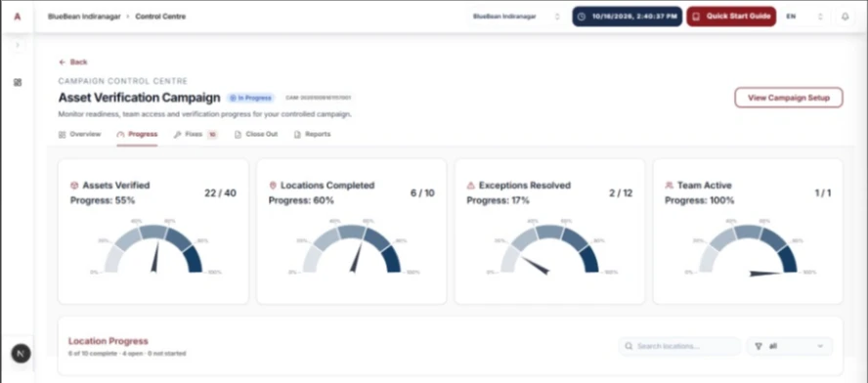This screenshot has height=383, width=868.
Task: Click the magnifier icon in search box
Action: [x=629, y=346]
